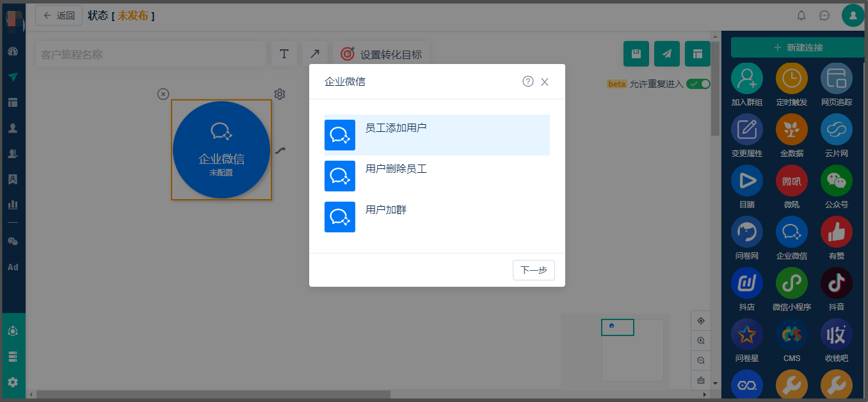The height and width of the screenshot is (402, 868).
Task: Select the 员工添加用户 trigger option
Action: pyautogui.click(x=437, y=135)
